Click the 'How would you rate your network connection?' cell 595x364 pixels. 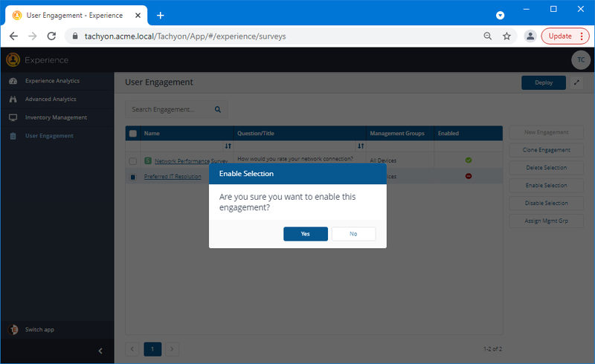295,159
